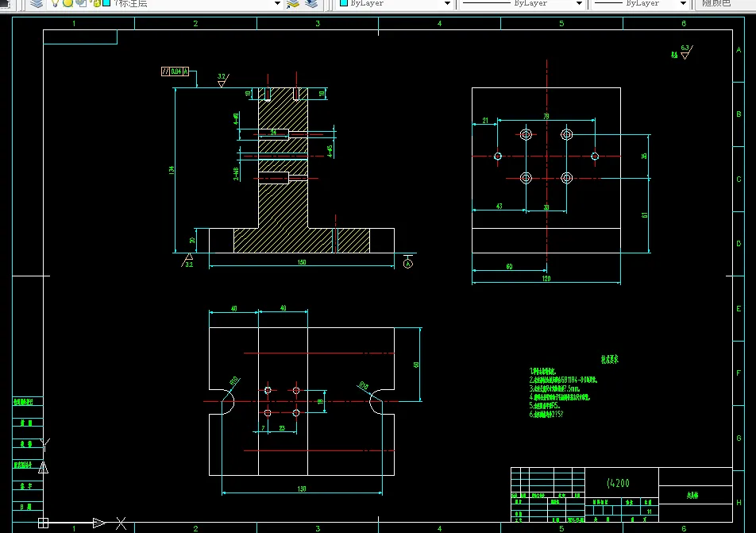Select the 6.3 surface roughness symbol
The height and width of the screenshot is (533, 756).
pos(687,52)
